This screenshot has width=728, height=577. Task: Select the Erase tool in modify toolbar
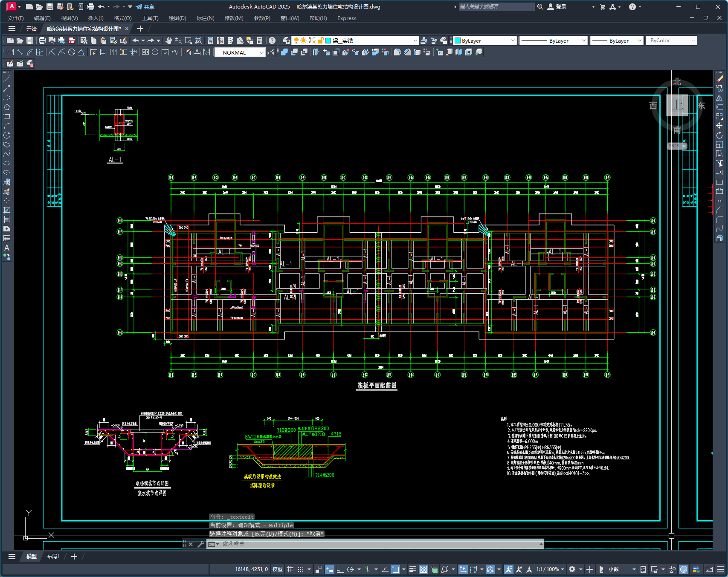coord(719,79)
